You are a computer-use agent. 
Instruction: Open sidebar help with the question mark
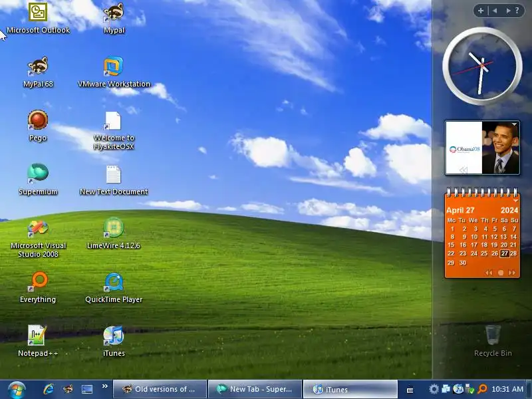click(x=517, y=11)
